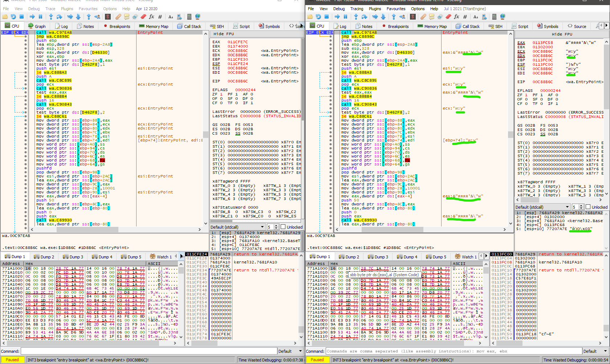Restart the debugged program

point(13,16)
